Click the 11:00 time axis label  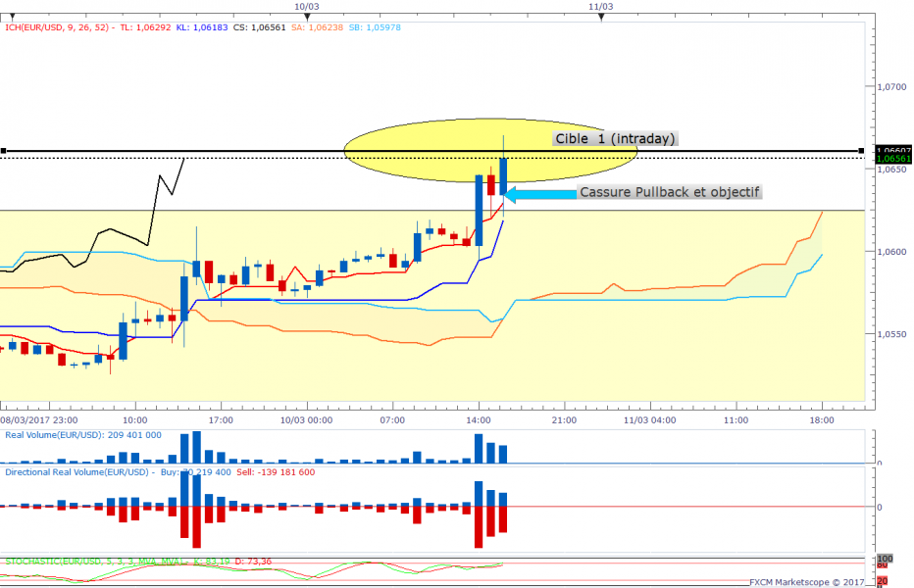click(x=736, y=420)
